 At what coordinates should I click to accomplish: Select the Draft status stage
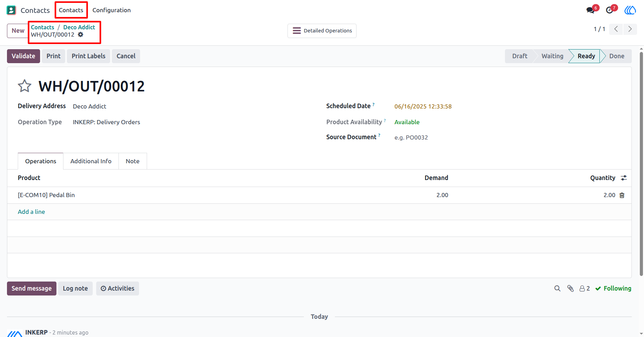click(x=520, y=56)
